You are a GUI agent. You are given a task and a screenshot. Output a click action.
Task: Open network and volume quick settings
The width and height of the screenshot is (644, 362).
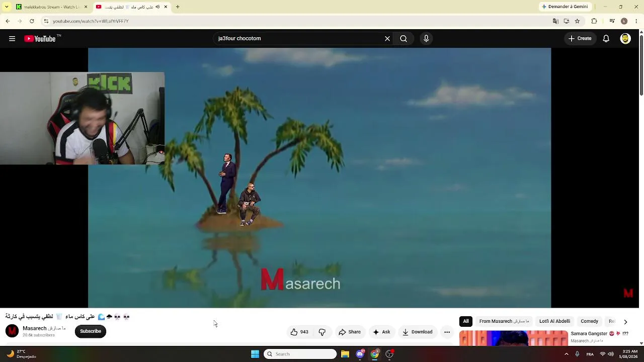(607, 354)
